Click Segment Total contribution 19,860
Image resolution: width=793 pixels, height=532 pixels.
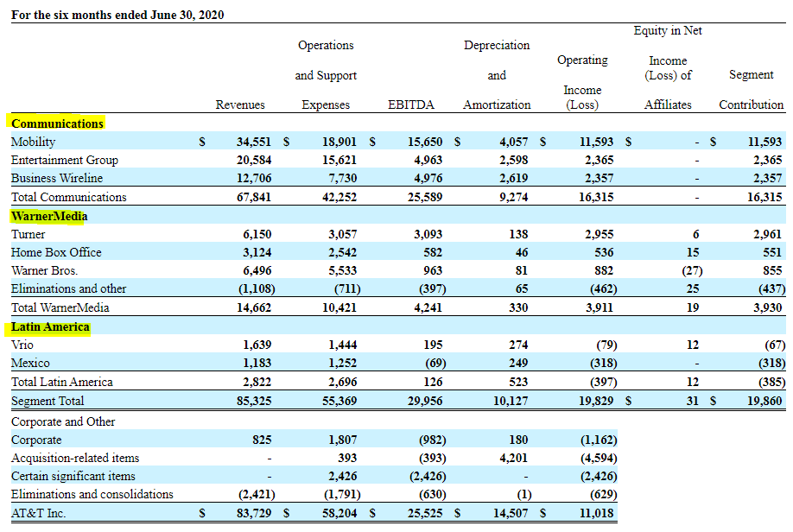pos(764,401)
